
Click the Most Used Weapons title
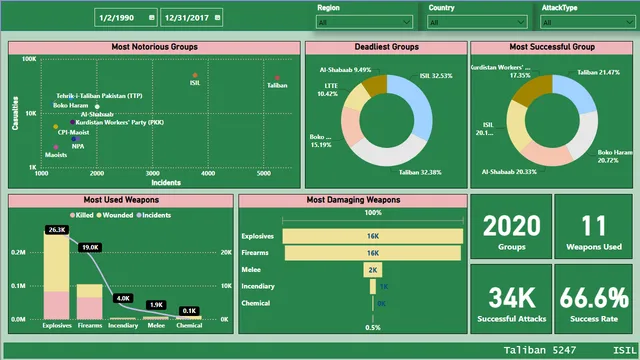pos(121,200)
